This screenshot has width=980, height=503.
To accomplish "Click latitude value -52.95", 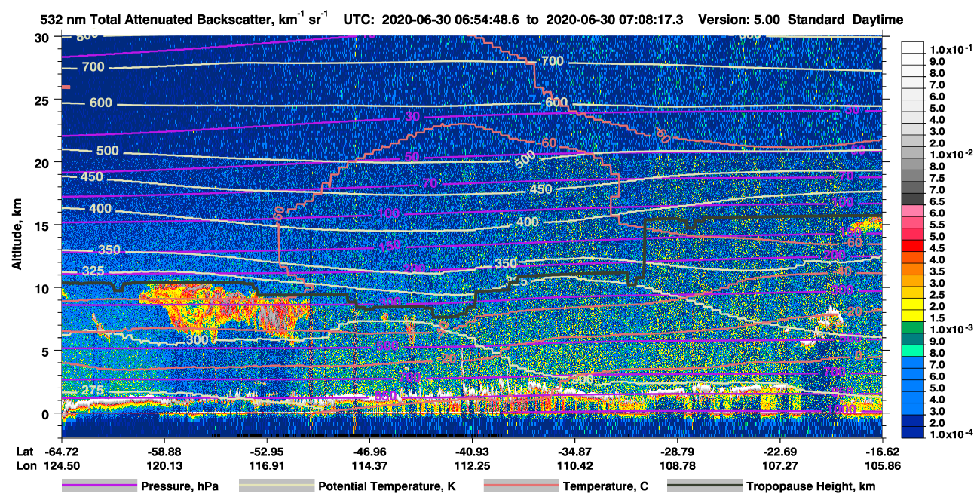I will [x=266, y=452].
